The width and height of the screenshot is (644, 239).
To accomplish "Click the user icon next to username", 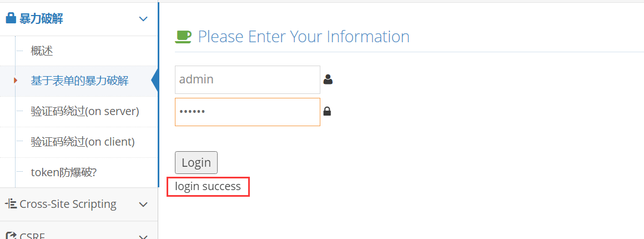I will point(328,79).
